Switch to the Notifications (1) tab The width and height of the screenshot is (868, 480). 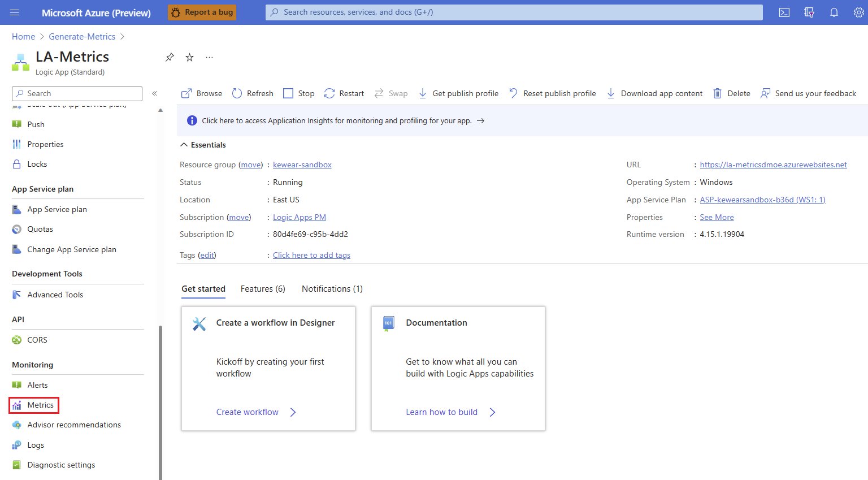coord(332,289)
